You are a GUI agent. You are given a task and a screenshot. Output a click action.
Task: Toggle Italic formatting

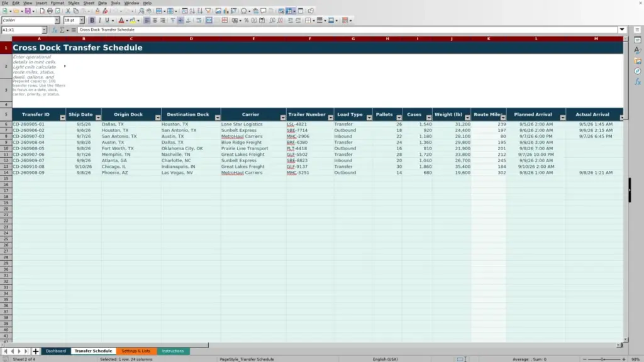click(x=100, y=21)
